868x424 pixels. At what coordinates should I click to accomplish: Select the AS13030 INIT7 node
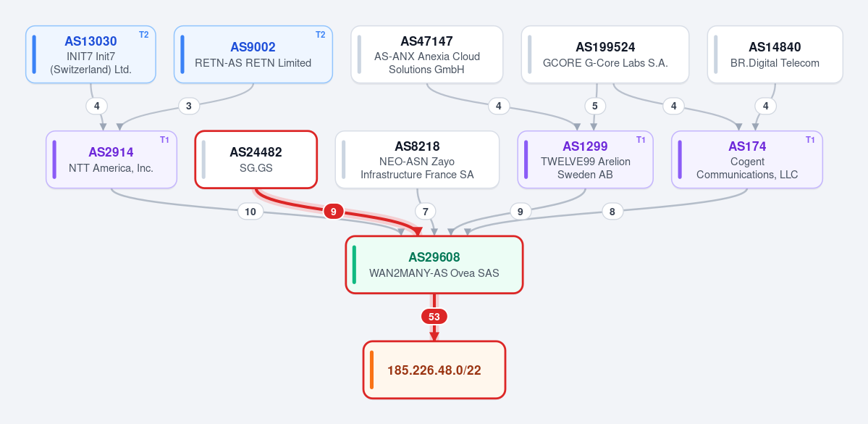[x=90, y=54]
